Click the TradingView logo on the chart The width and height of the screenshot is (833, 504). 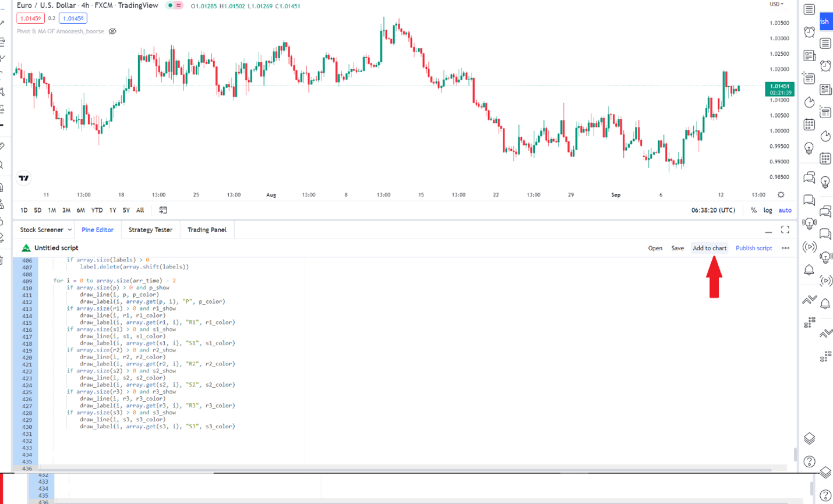tap(24, 178)
